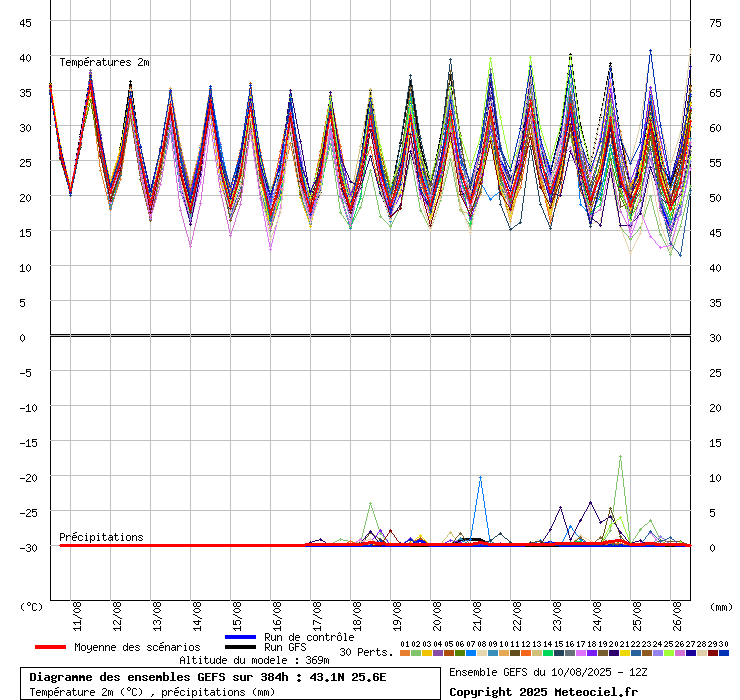Image resolution: width=740 pixels, height=700 pixels.
Task: Click the 70 value on the right axis
Action: pyautogui.click(x=715, y=58)
